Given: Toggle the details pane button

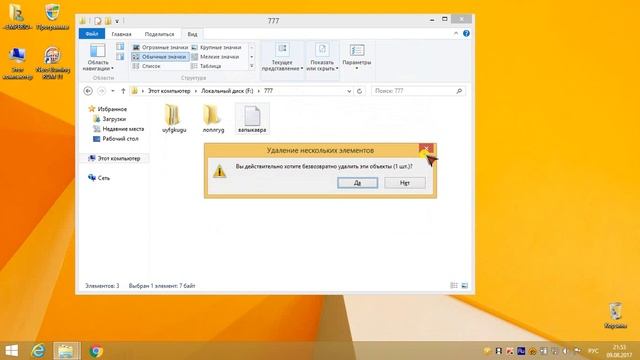Looking at the screenshot, I should tap(120, 57).
